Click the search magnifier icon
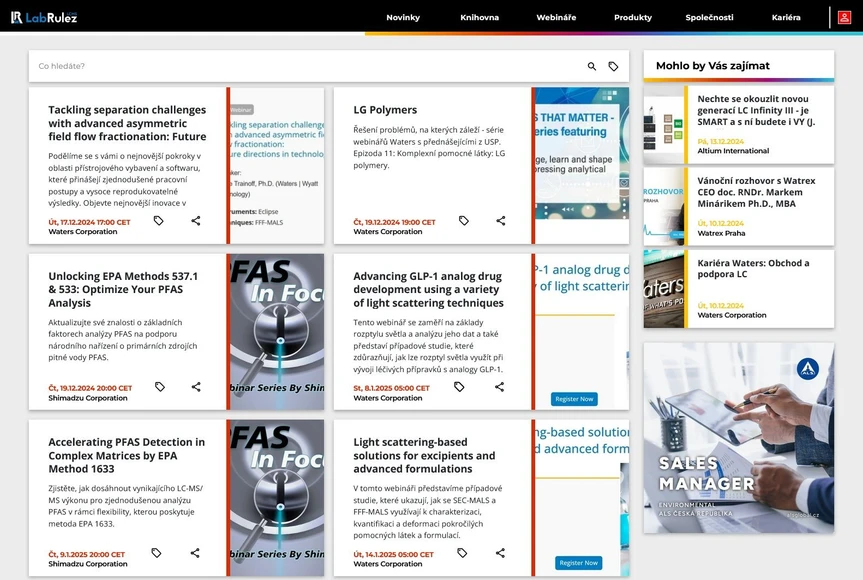 pos(592,66)
